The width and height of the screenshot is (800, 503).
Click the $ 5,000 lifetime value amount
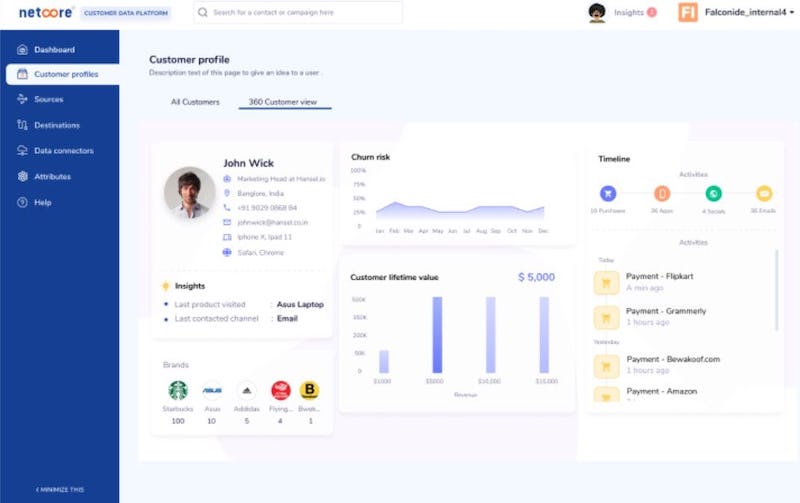(x=536, y=277)
